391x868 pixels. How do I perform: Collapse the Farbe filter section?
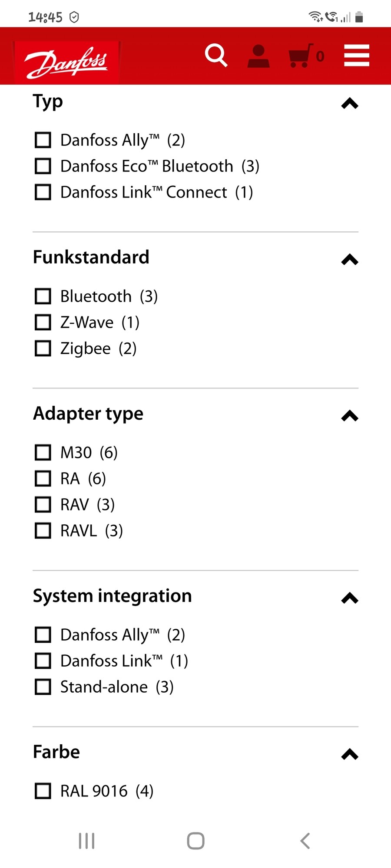coord(350,755)
